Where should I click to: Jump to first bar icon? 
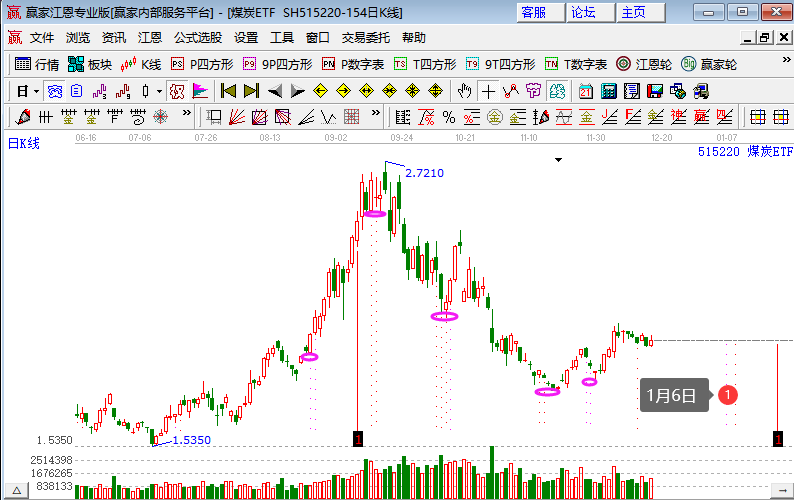pos(228,92)
